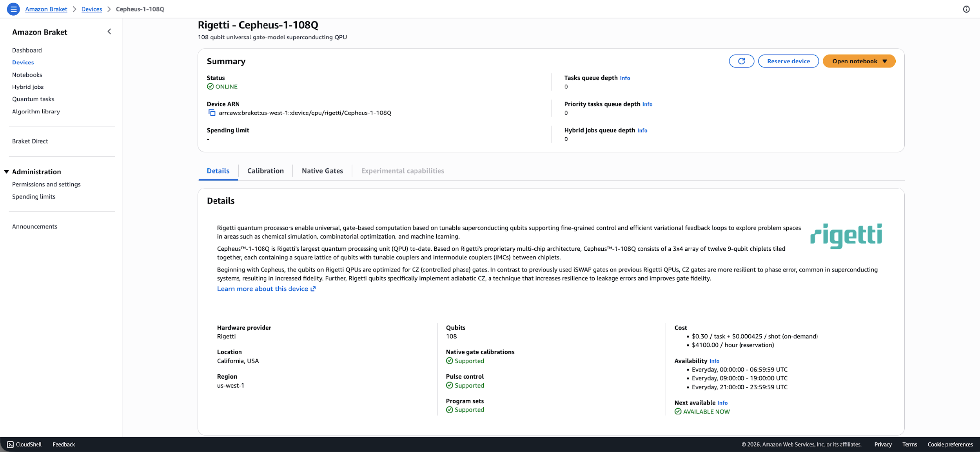
Task: Open Hybrid jobs in the sidebar
Action: (28, 87)
